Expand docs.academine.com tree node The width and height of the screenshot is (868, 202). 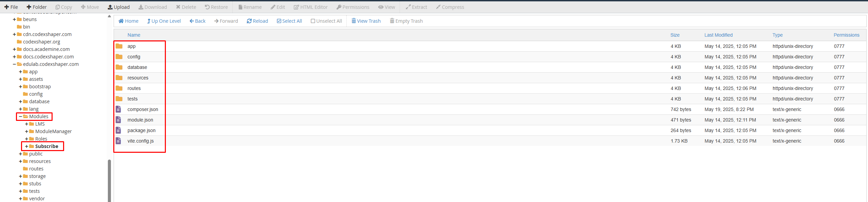point(14,49)
